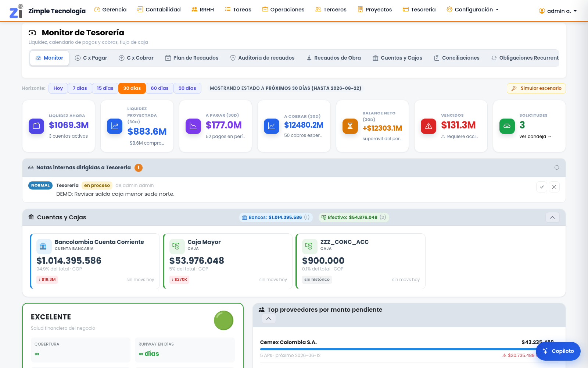Screen dimensions: 588x368
Task: Collapse the Cuentas y Cajas panel
Action: pyautogui.click(x=552, y=217)
